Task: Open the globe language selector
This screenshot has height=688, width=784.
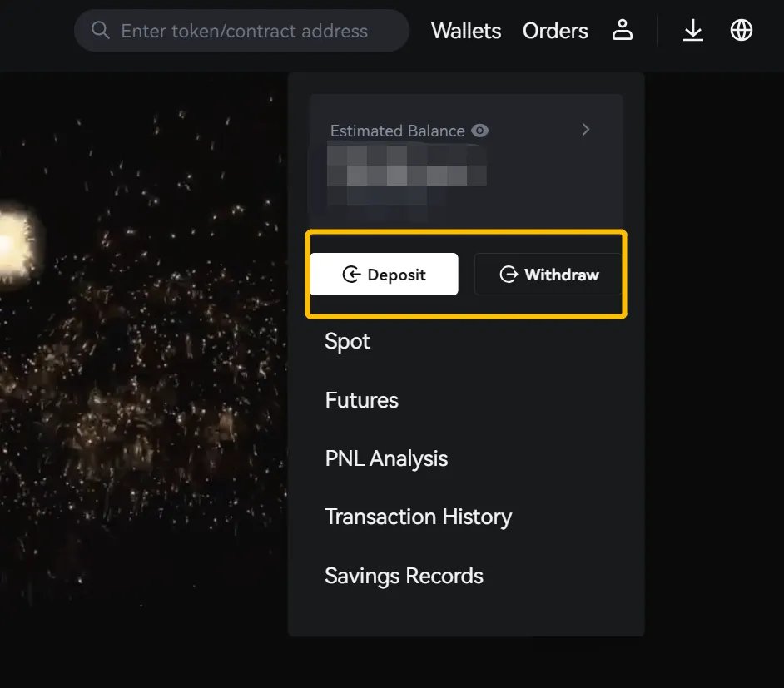Action: (x=741, y=31)
